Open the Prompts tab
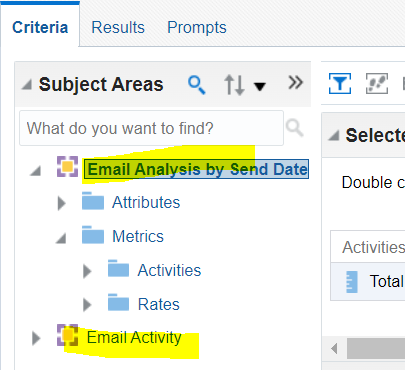This screenshot has width=405, height=370. click(197, 27)
